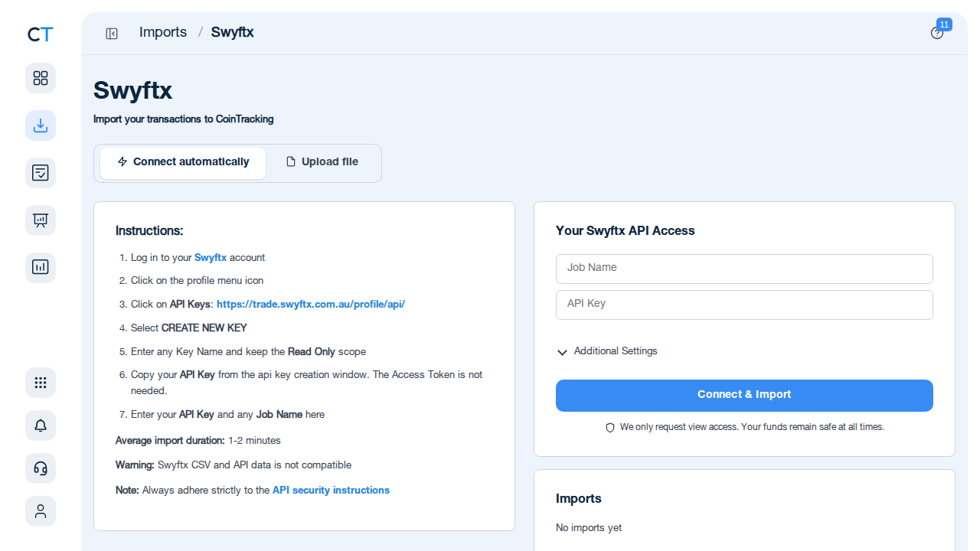Screen dimensions: 980x551
Task: Open the checklist icon in sidebar
Action: click(41, 173)
